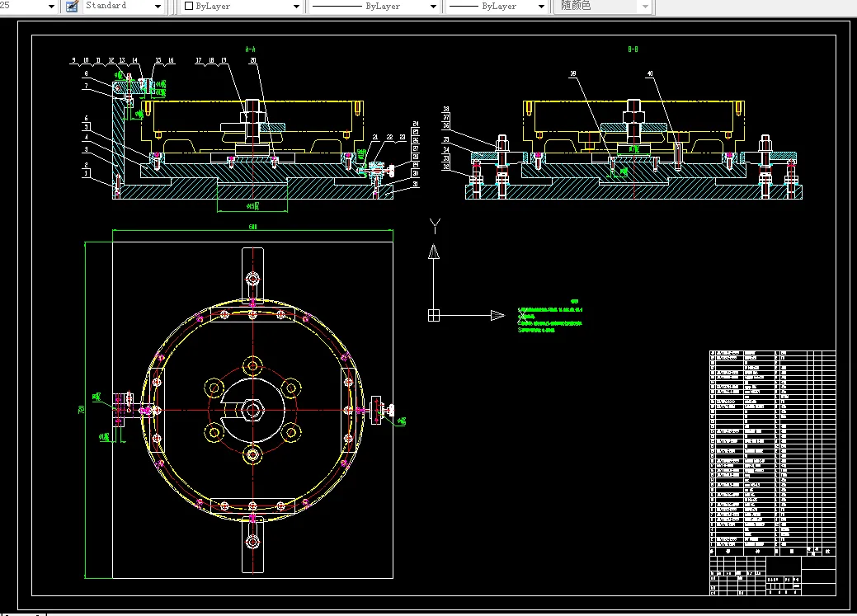Expand the ByLayer linetype dropdown
The height and width of the screenshot is (616, 857).
[433, 7]
